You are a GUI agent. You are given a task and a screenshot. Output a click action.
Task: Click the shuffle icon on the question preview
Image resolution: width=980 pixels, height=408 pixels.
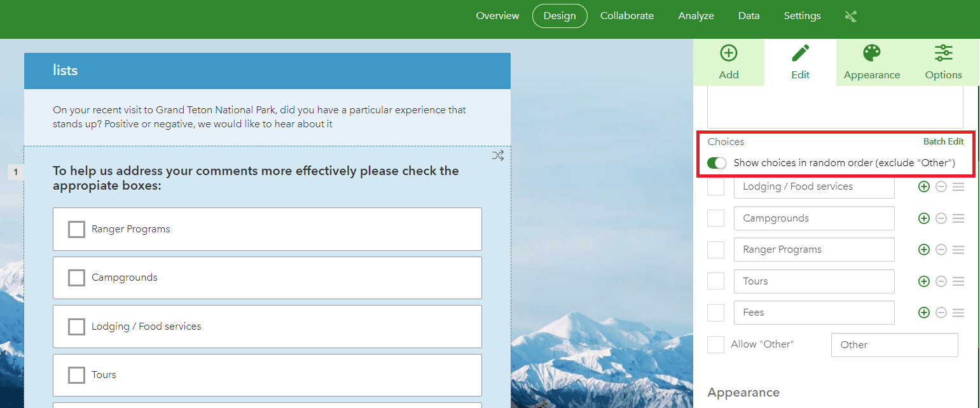pyautogui.click(x=497, y=155)
